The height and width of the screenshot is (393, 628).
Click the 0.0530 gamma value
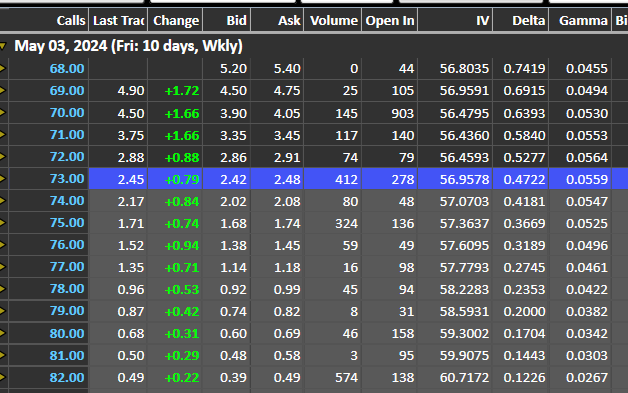point(587,113)
